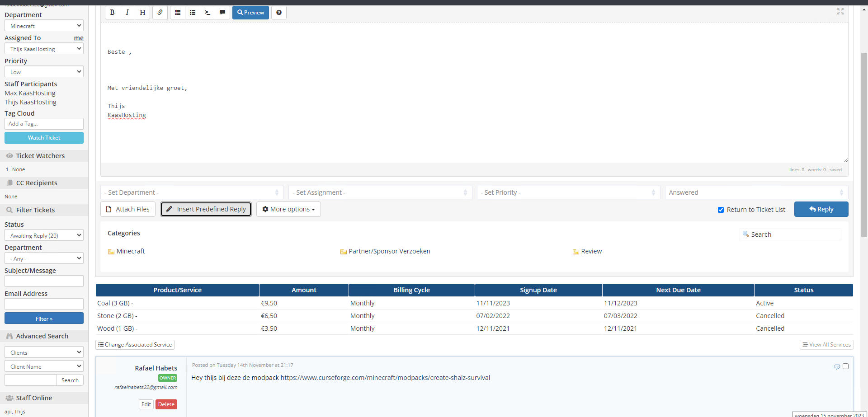This screenshot has height=417, width=868.
Task: Uncheck the Return to Ticket List checkbox
Action: pos(721,210)
